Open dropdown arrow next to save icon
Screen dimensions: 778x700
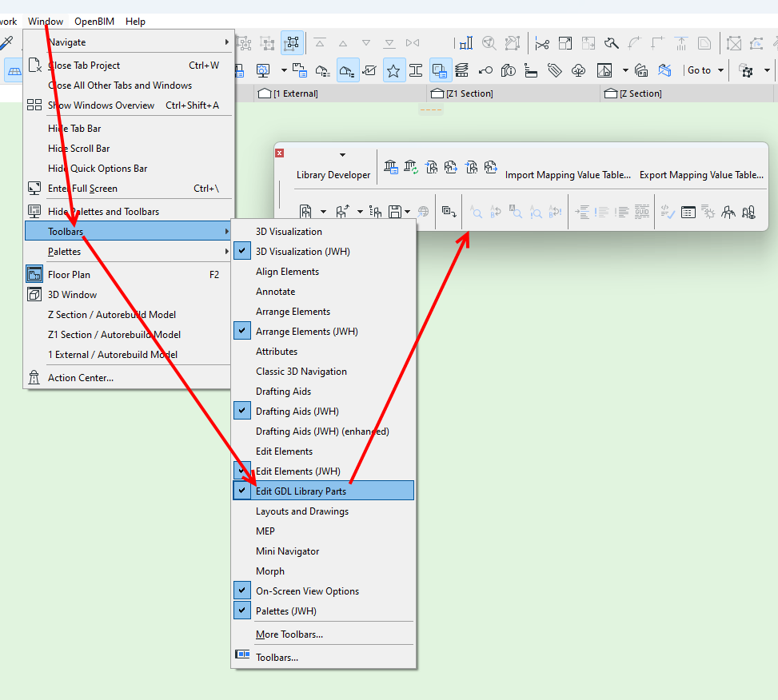point(407,213)
